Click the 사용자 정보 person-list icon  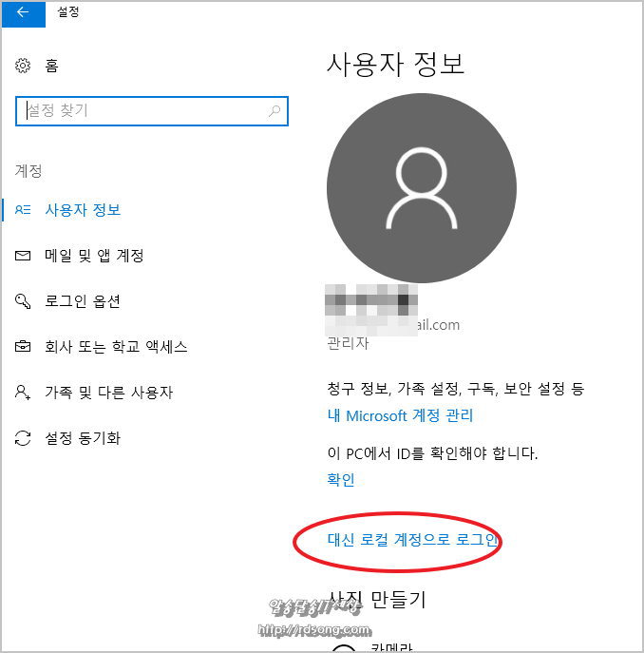tap(23, 209)
